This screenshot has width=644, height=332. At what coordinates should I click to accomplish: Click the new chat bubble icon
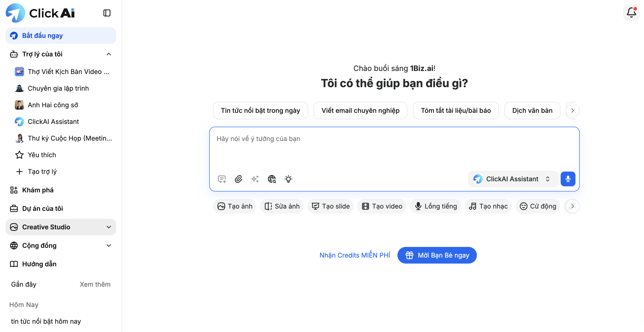click(x=222, y=179)
